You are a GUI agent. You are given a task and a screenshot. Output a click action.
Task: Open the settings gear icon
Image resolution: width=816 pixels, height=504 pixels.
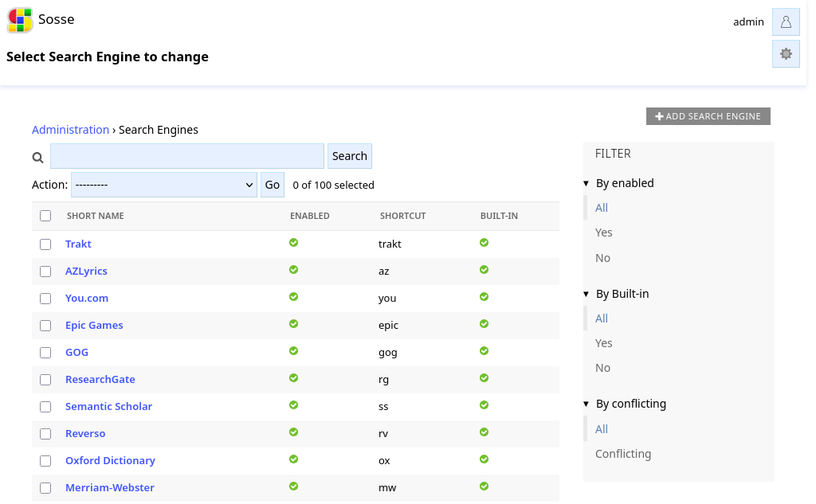click(x=786, y=53)
